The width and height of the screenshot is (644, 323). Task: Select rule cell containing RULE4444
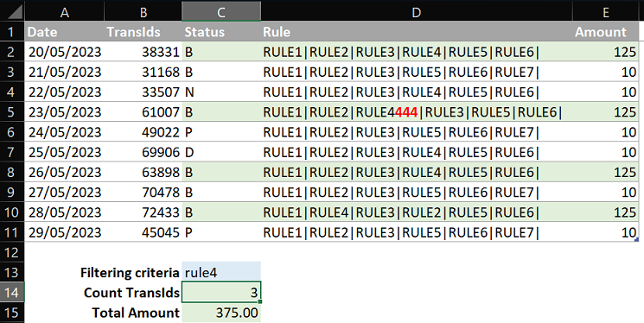[x=416, y=112]
